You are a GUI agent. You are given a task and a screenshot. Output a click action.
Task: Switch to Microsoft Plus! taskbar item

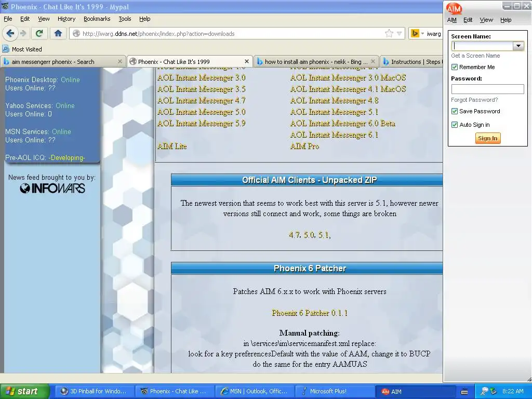[x=335, y=391]
